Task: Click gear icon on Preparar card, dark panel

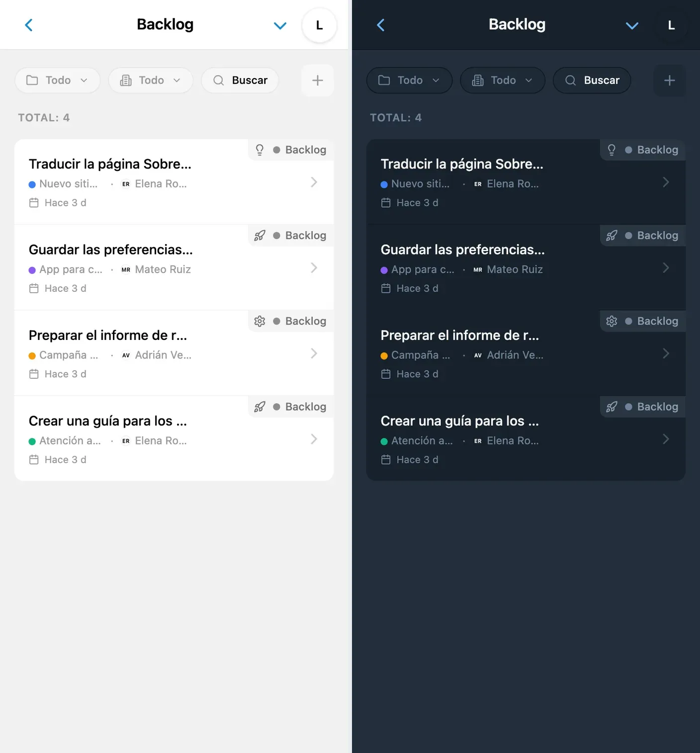Action: tap(612, 321)
